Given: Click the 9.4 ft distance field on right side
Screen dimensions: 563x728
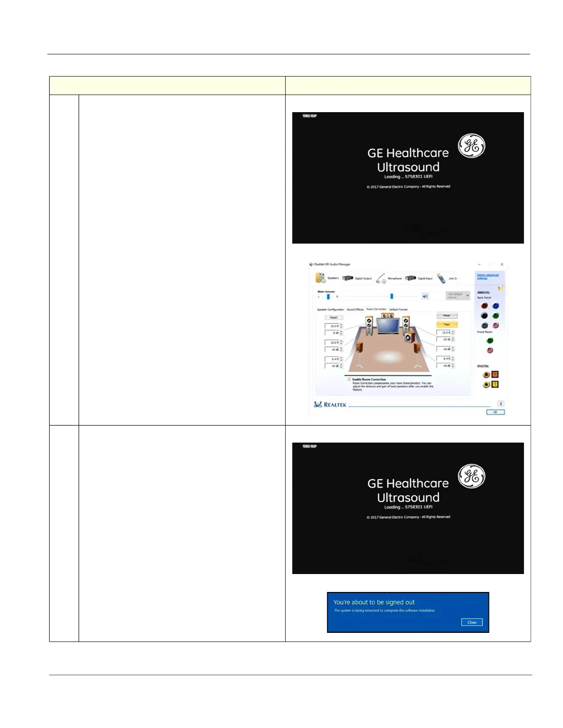Looking at the screenshot, I should pyautogui.click(x=443, y=358).
